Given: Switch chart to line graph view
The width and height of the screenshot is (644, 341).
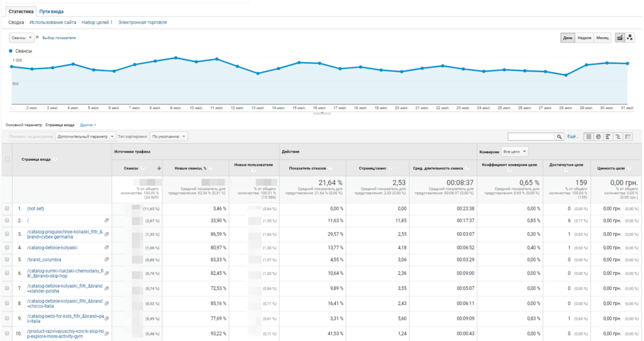Looking at the screenshot, I should (x=619, y=38).
